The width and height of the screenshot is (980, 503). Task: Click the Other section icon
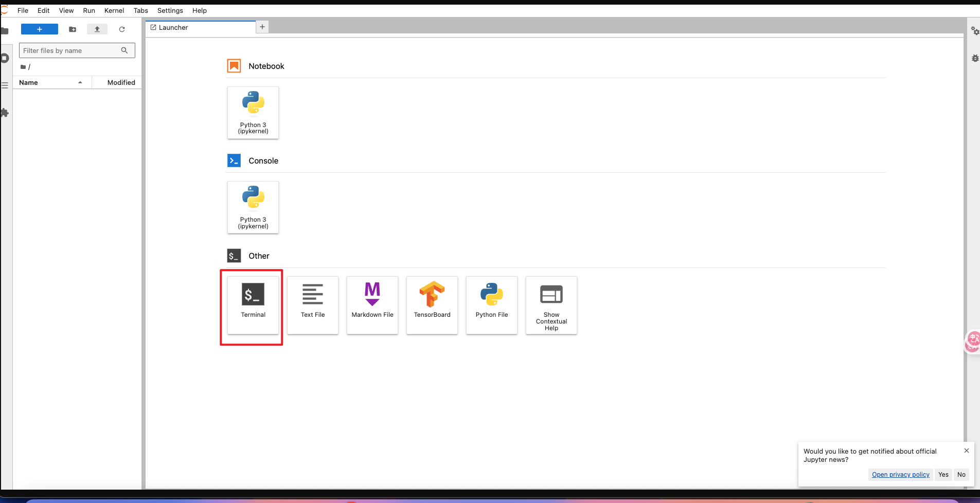pos(234,256)
